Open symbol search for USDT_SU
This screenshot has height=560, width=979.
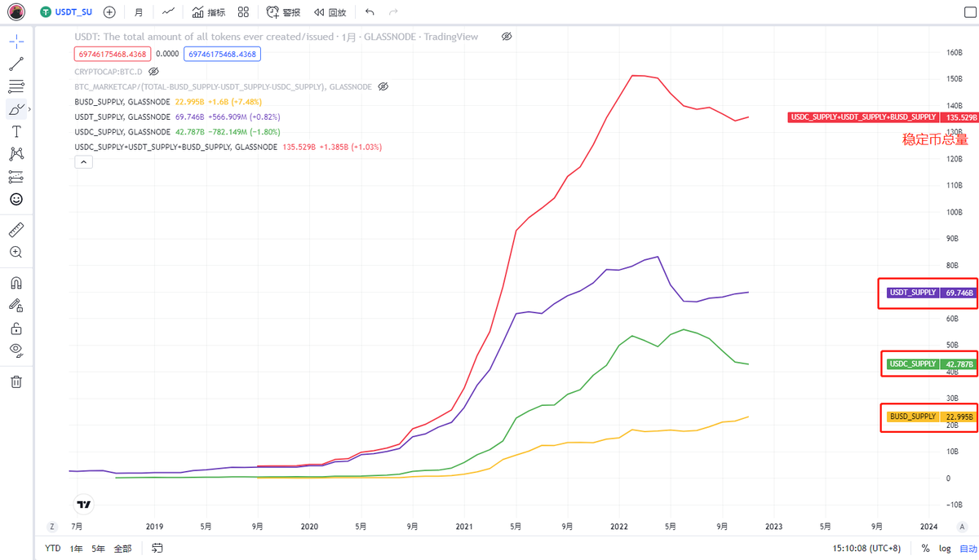68,12
